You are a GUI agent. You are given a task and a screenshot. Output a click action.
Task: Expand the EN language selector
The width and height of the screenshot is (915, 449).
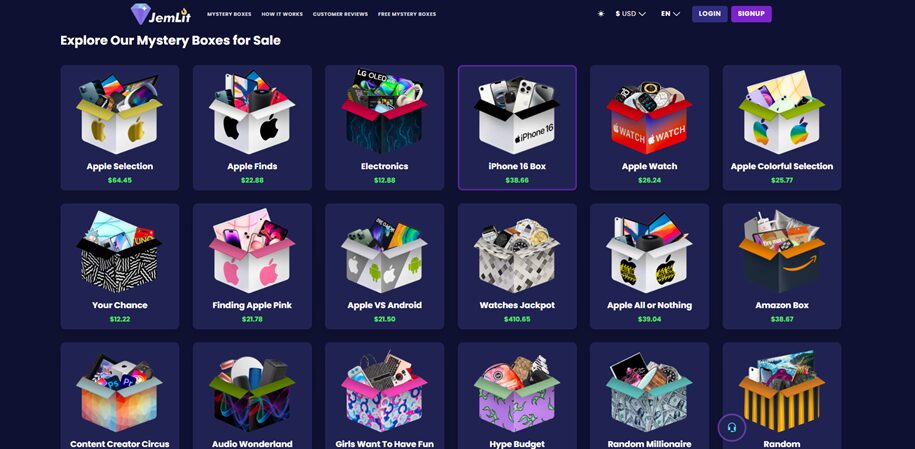click(x=670, y=14)
